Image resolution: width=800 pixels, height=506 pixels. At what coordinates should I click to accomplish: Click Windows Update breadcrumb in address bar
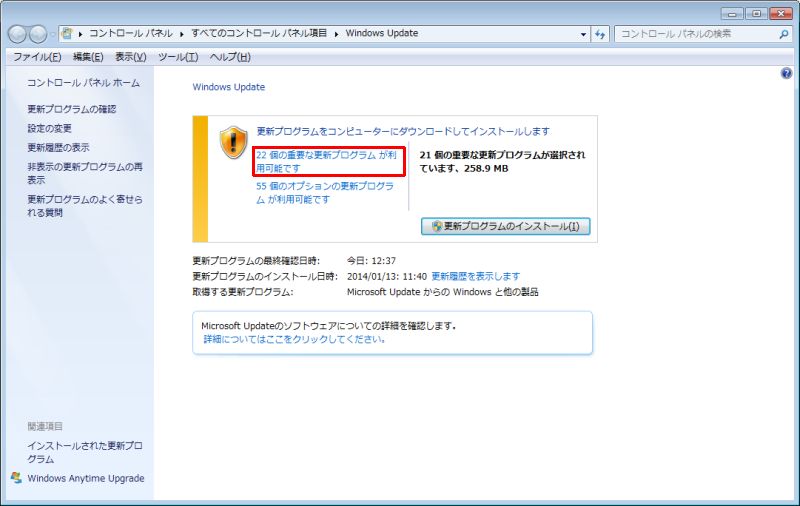[382, 33]
